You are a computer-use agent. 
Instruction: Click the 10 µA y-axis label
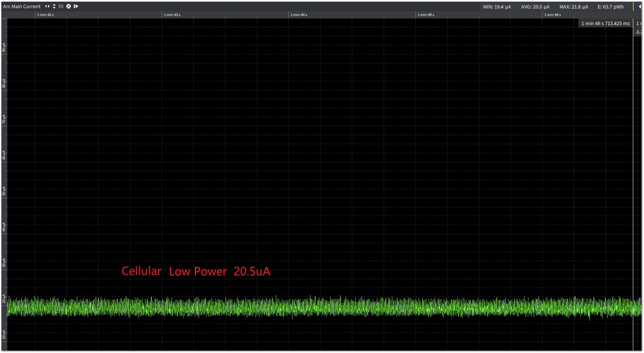click(x=4, y=335)
